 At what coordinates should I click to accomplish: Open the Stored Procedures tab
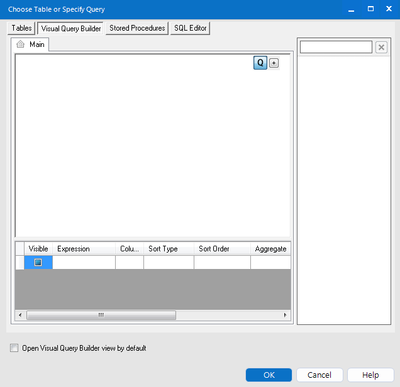pyautogui.click(x=137, y=28)
